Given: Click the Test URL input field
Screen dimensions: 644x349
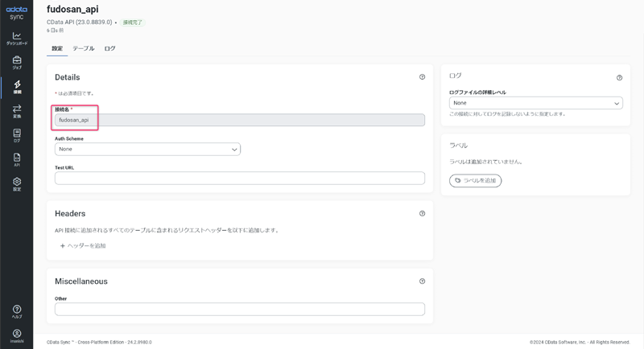Looking at the screenshot, I should 239,178.
